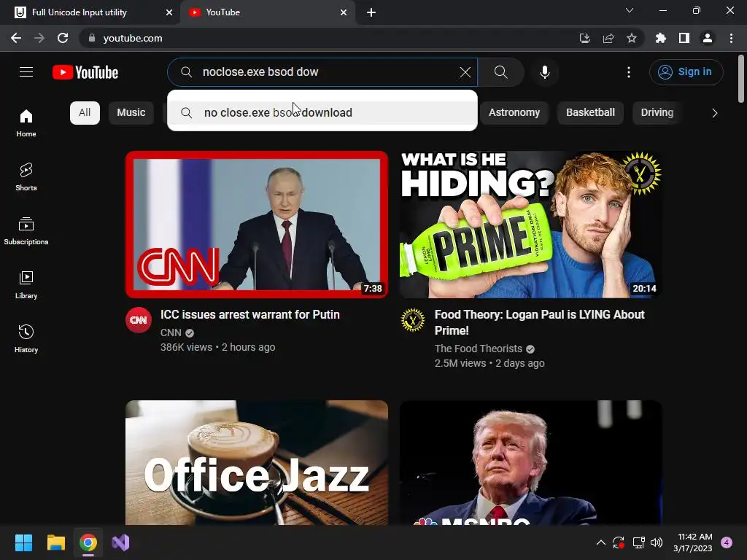Click the site lock icon
Image resolution: width=747 pixels, height=560 pixels.
92,38
